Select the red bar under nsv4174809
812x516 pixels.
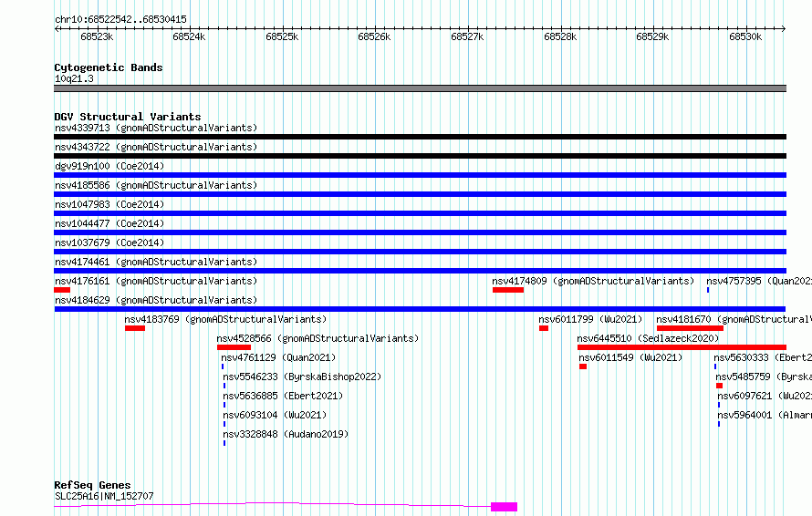point(508,290)
